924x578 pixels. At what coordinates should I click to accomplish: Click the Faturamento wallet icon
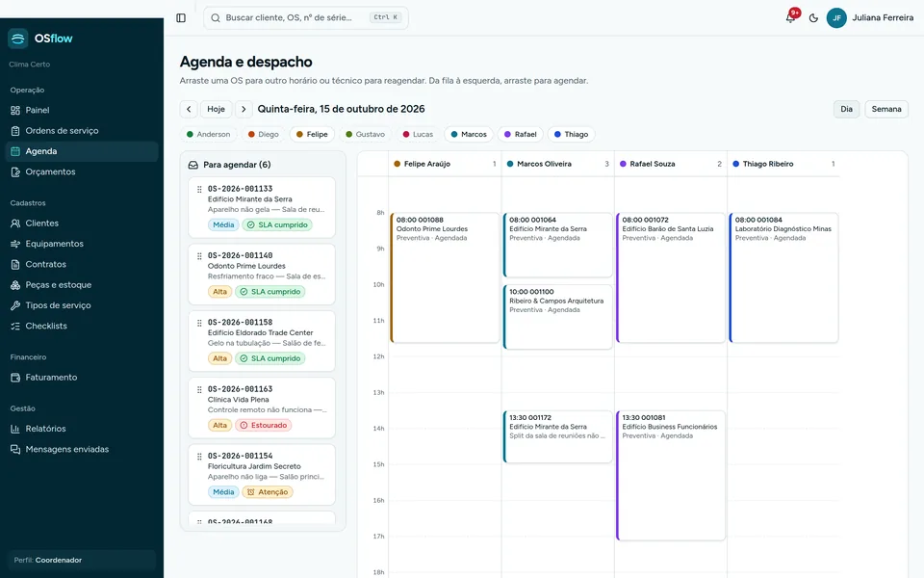15,378
